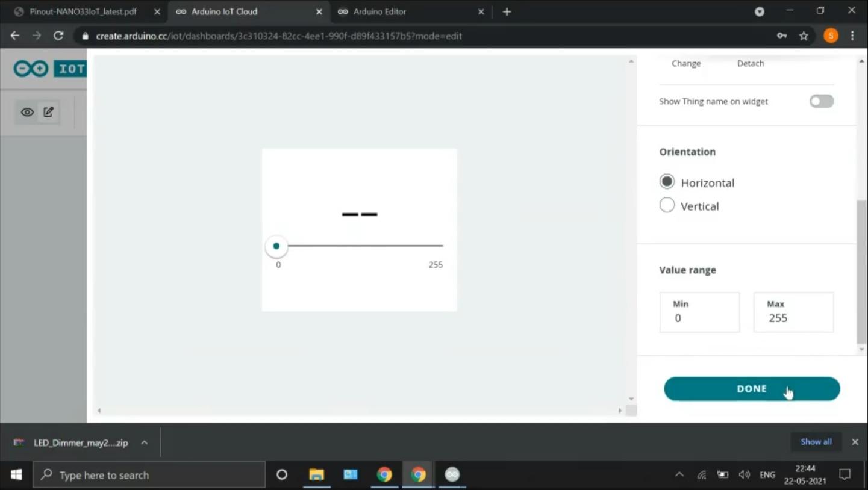
Task: Switch to Pinout-NANO33IoT_latest.pdf tab
Action: [x=83, y=11]
